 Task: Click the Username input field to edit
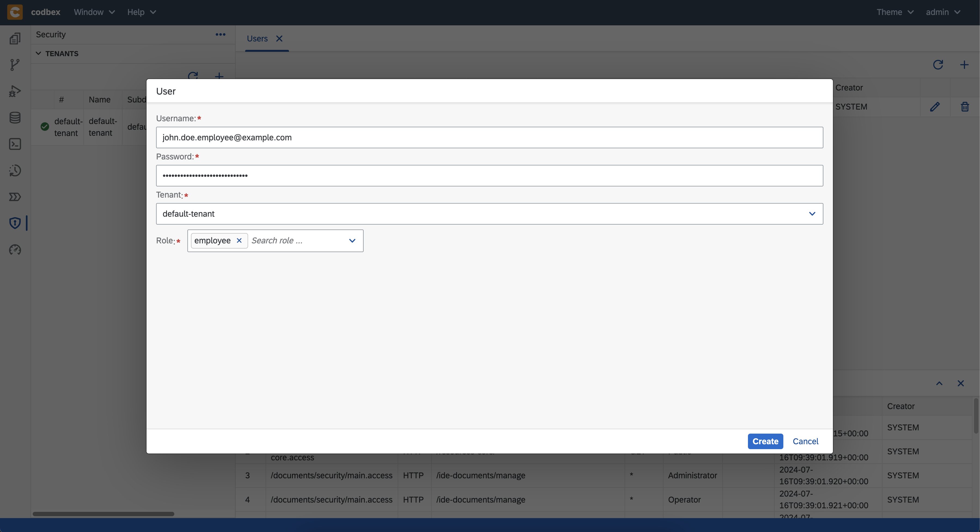(490, 137)
